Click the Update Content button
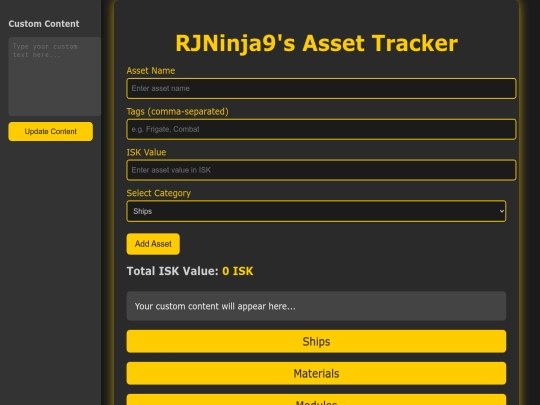This screenshot has width=540, height=405. [x=51, y=132]
